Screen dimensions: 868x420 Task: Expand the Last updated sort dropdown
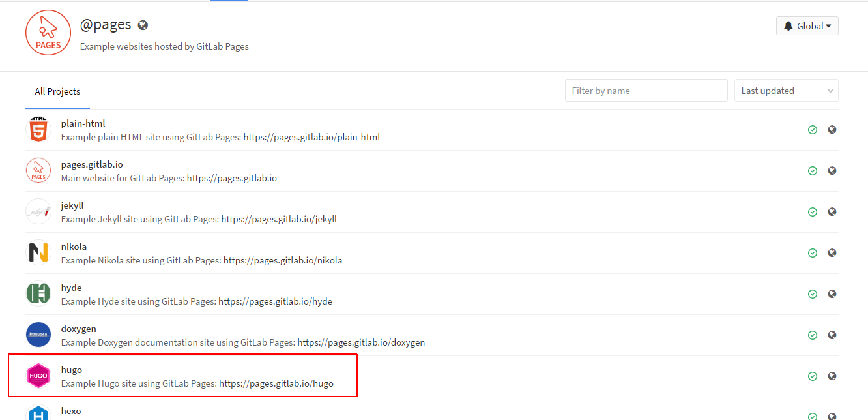[787, 91]
